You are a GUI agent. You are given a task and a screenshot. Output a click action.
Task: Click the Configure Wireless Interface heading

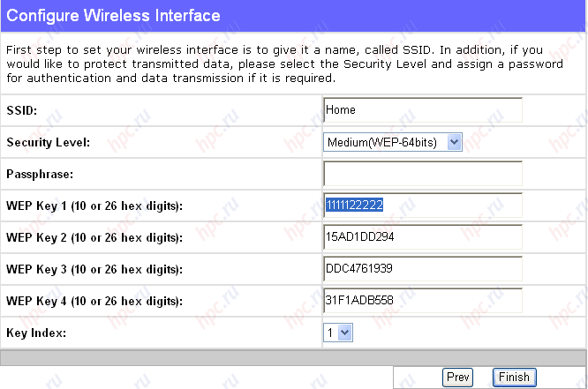pos(113,16)
